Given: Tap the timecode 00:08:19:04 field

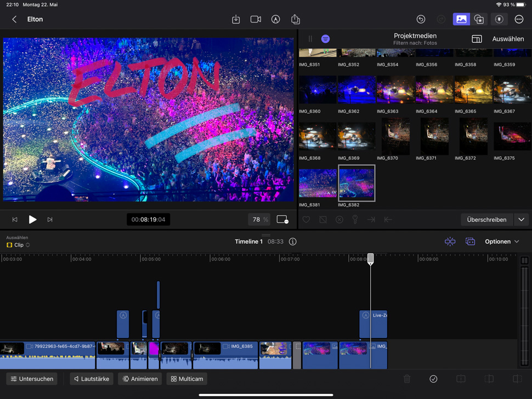Looking at the screenshot, I should [148, 220].
